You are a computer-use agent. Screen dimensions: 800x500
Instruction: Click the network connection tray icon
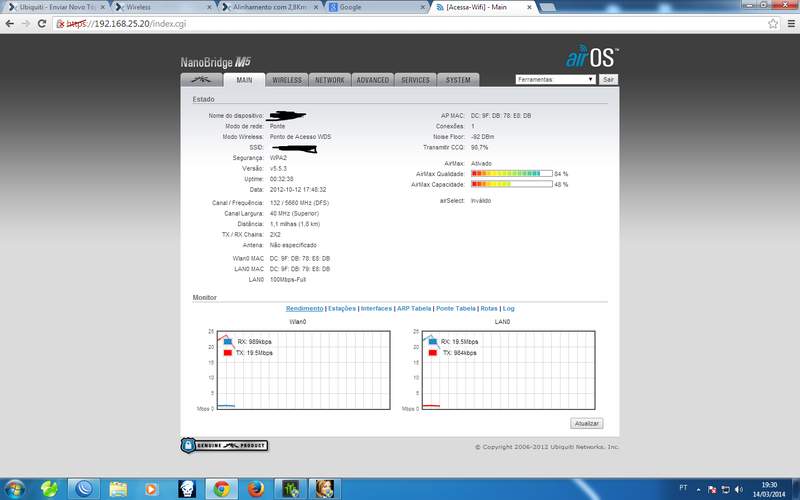pos(725,489)
